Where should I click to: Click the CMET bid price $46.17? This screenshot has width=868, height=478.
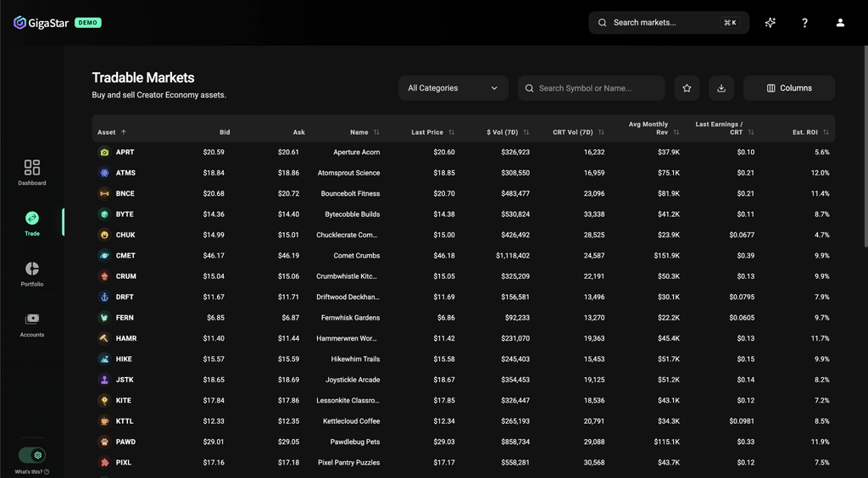[214, 256]
